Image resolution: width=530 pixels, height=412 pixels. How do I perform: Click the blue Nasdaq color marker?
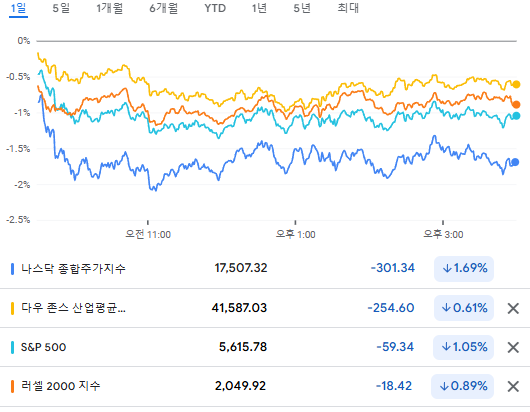coord(13,269)
